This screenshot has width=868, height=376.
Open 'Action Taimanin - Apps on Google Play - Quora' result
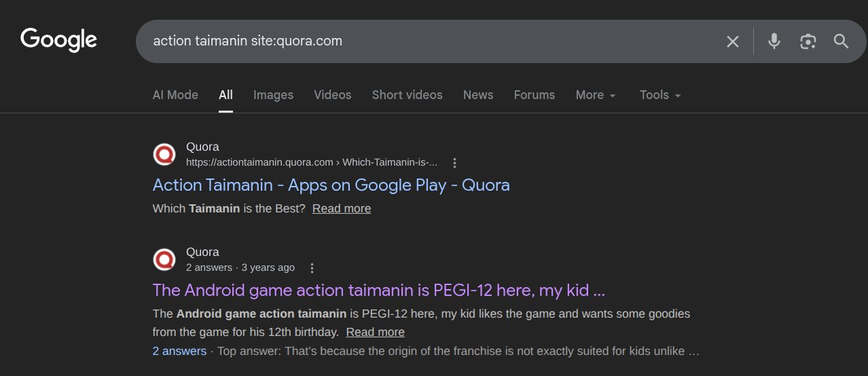[331, 185]
